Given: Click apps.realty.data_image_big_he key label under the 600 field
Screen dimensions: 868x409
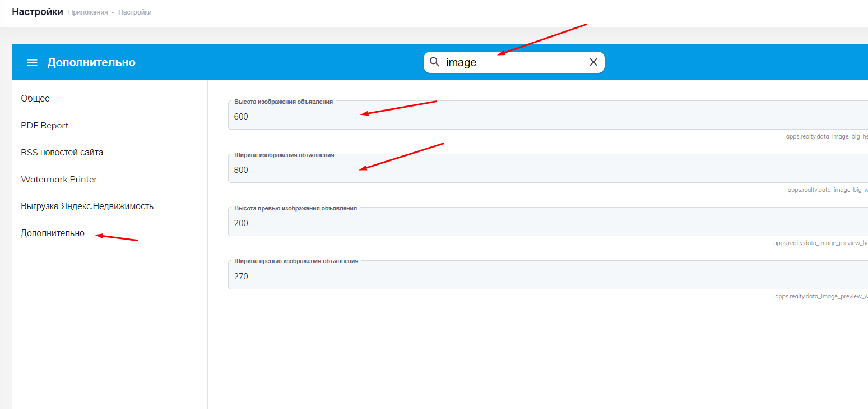Looking at the screenshot, I should click(x=827, y=136).
